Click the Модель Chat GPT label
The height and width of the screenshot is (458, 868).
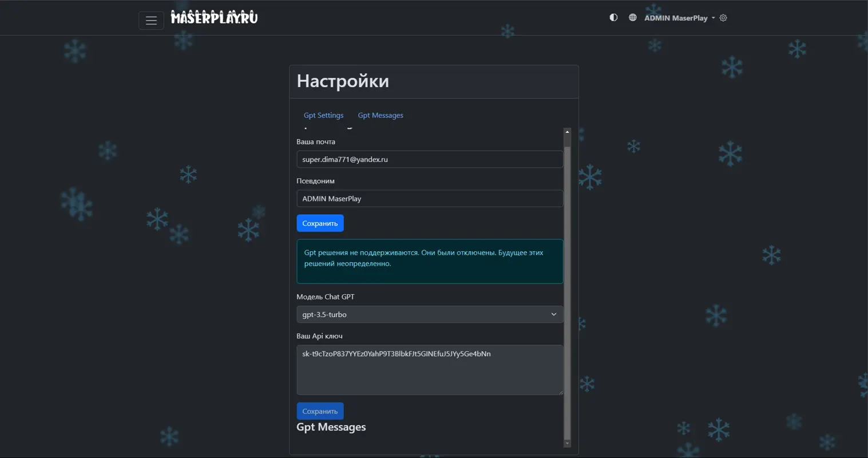(325, 297)
